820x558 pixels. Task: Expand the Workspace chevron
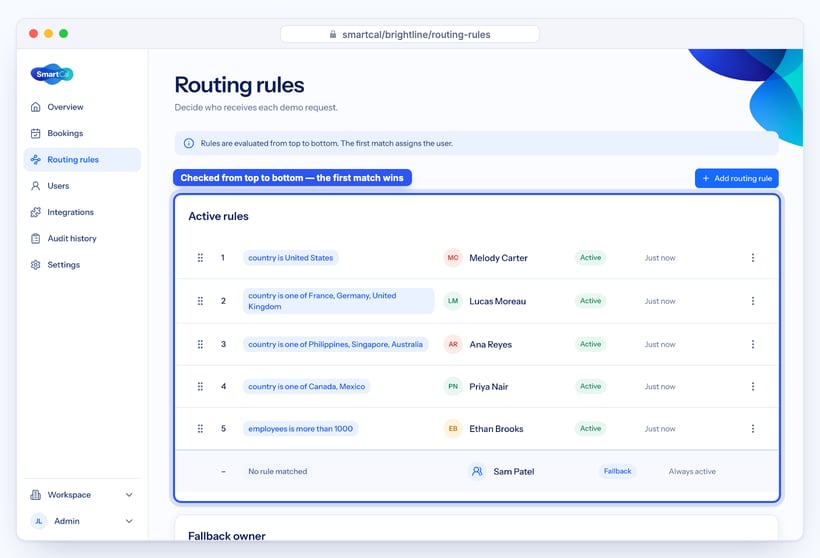129,495
